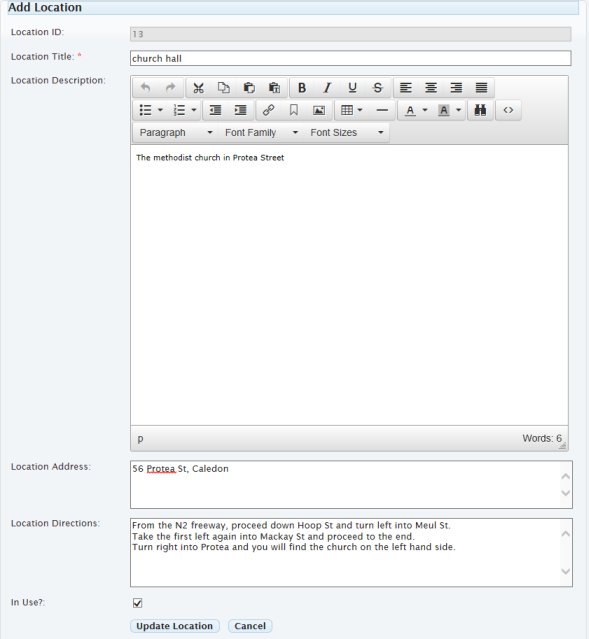Viewport: 589px width, 639px height.
Task: Apply Italic formatting in editor
Action: [x=327, y=88]
